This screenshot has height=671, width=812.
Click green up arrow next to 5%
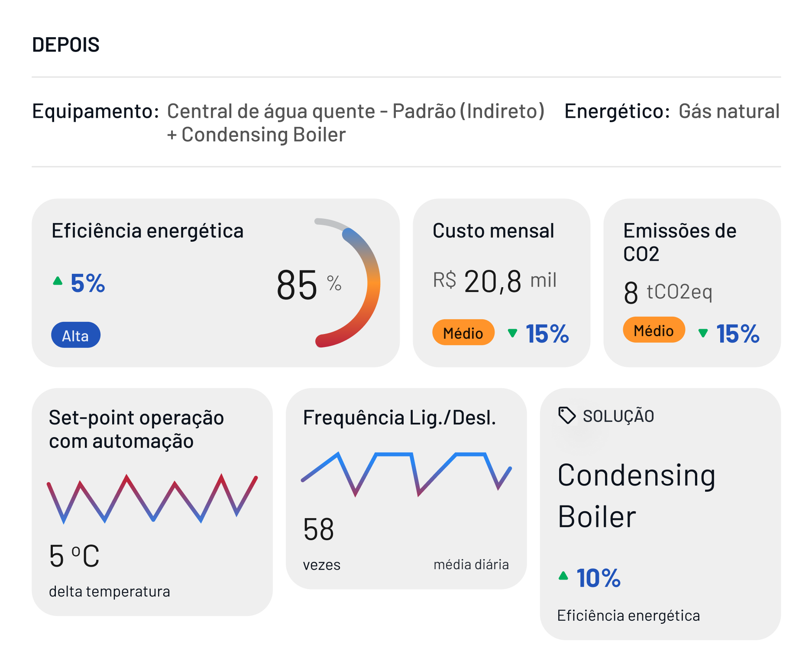[58, 281]
